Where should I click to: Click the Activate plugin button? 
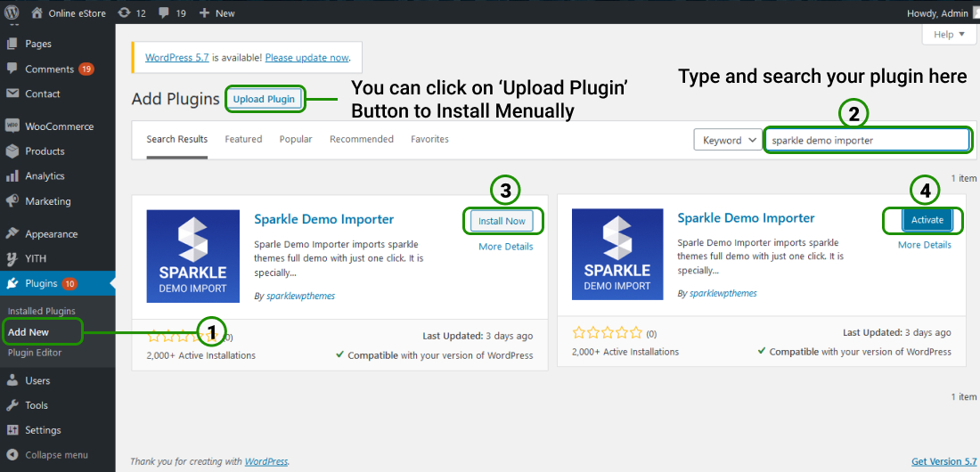coord(927,220)
